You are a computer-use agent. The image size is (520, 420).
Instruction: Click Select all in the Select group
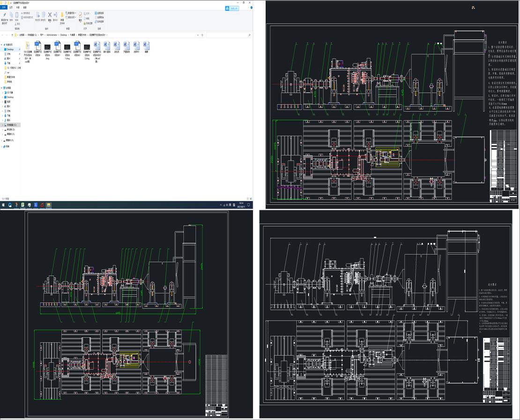pyautogui.click(x=99, y=13)
